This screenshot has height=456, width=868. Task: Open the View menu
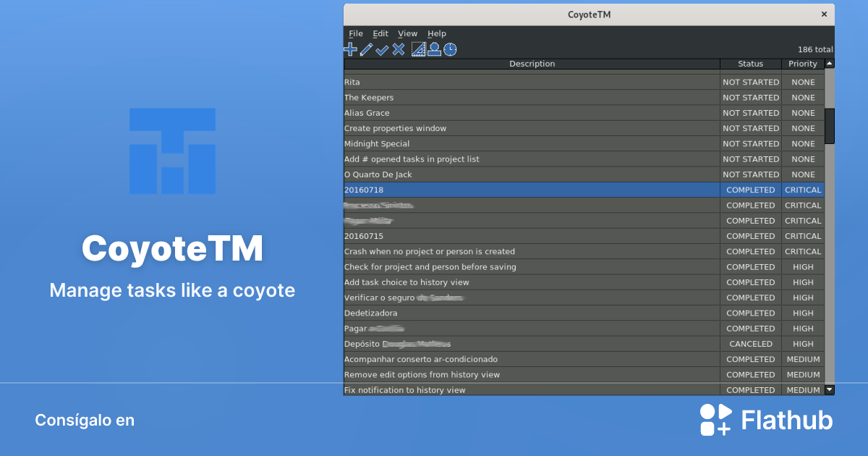coord(407,33)
